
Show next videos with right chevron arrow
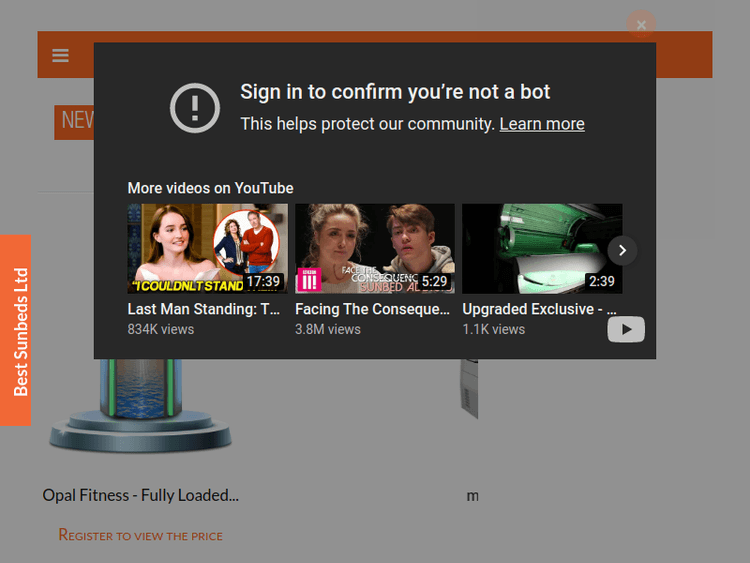point(622,250)
